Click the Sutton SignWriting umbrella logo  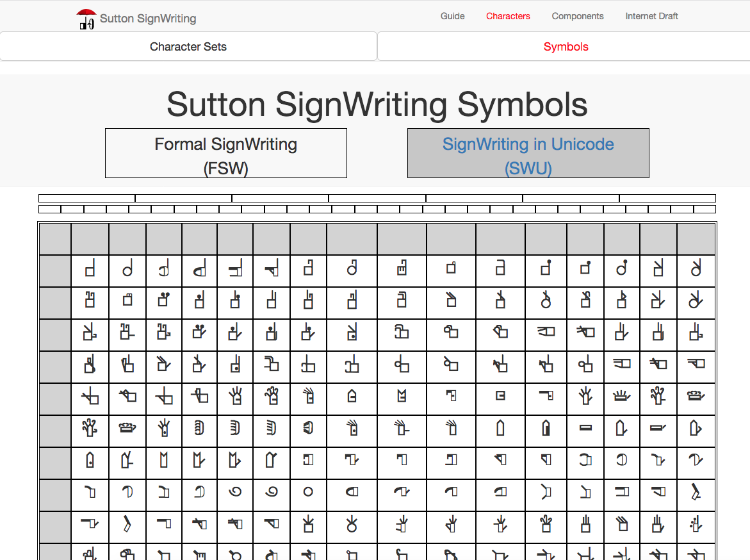click(x=86, y=18)
